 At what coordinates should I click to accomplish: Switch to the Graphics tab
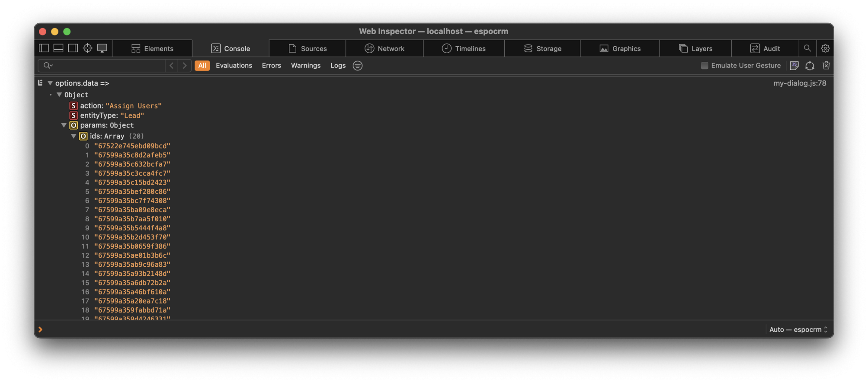pyautogui.click(x=620, y=48)
